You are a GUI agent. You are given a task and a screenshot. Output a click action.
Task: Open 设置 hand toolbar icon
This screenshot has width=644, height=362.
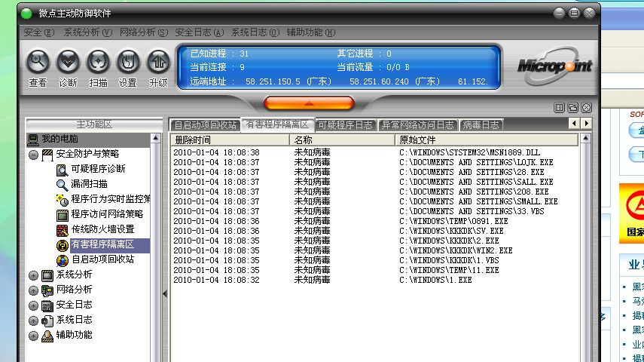(128, 62)
